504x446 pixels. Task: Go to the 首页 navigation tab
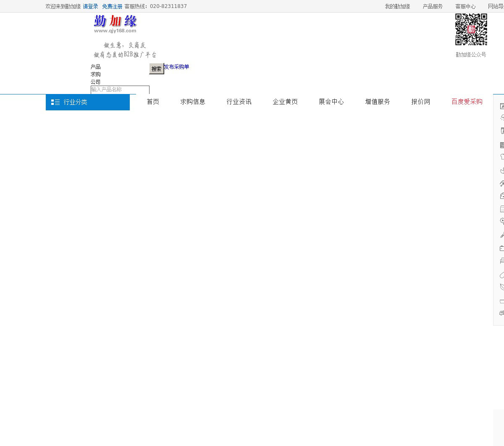coord(153,102)
